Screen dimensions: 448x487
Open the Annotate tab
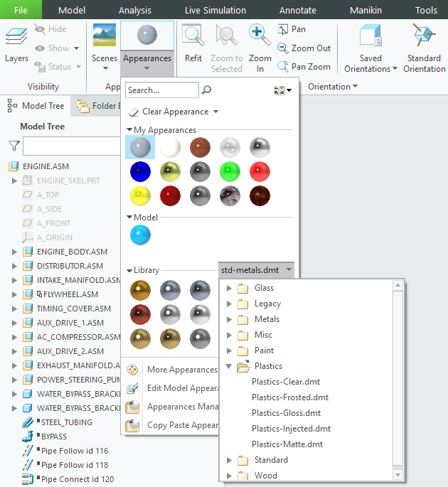pos(298,10)
